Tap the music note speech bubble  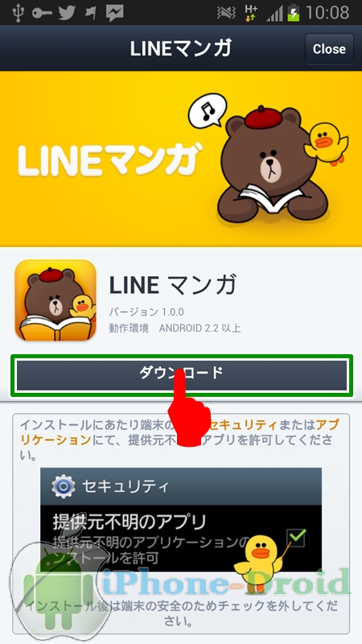pos(208,109)
